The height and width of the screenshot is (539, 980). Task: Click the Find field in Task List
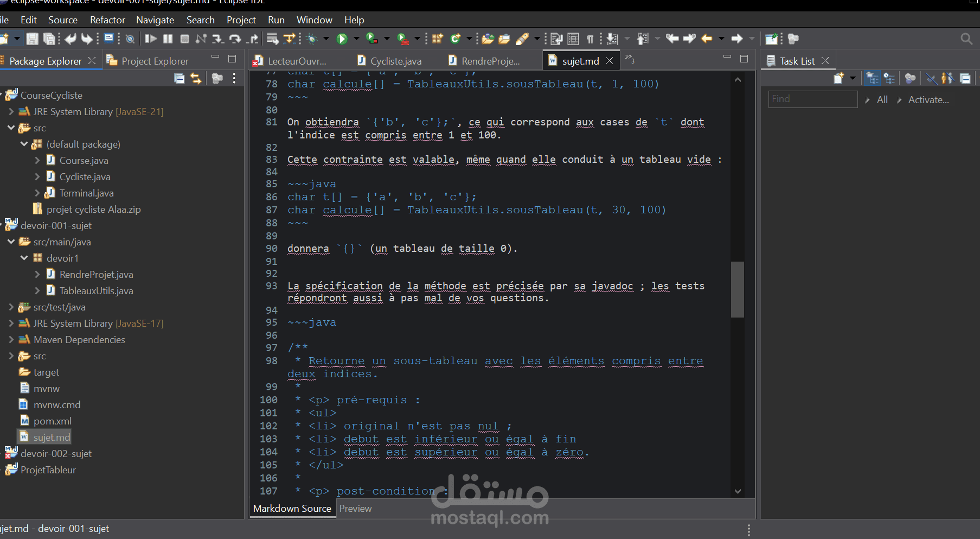812,99
